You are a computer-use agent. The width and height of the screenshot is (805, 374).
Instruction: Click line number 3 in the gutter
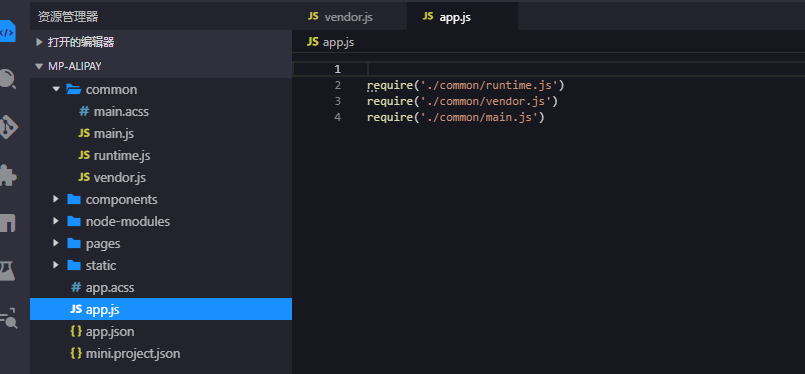pos(337,101)
